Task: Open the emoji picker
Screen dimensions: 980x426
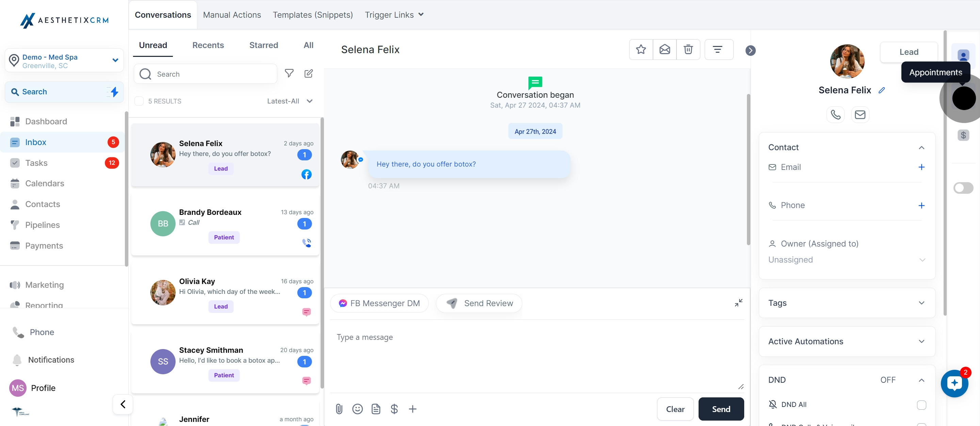Action: (357, 409)
